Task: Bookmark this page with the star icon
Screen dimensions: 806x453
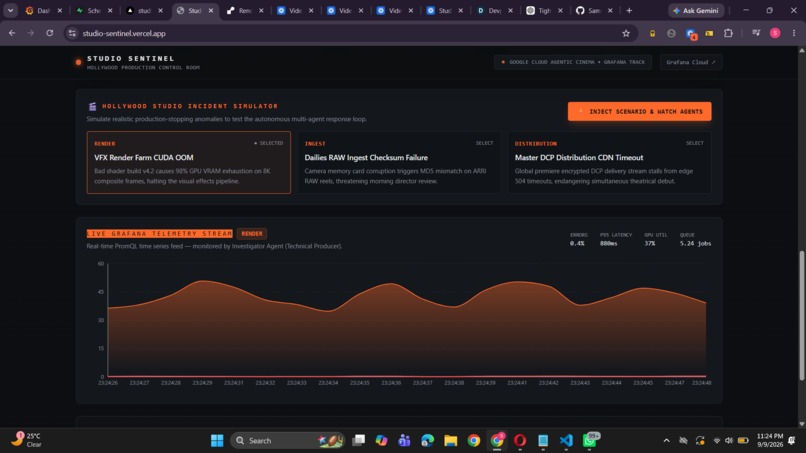Action: [x=626, y=33]
